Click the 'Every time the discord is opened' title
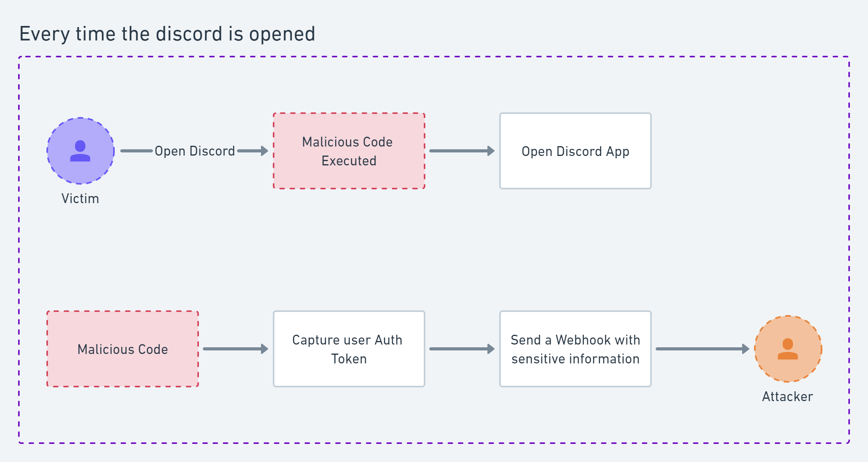Image resolution: width=868 pixels, height=462 pixels. coord(167,34)
